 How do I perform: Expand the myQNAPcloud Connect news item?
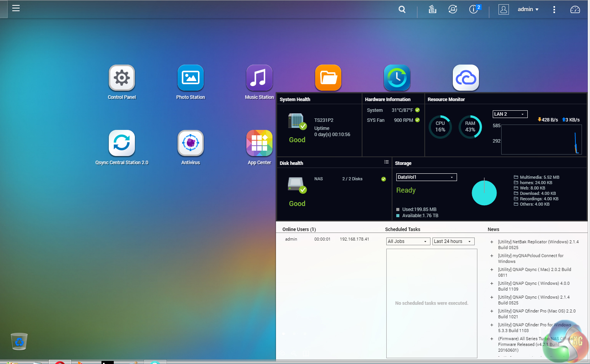click(x=492, y=256)
